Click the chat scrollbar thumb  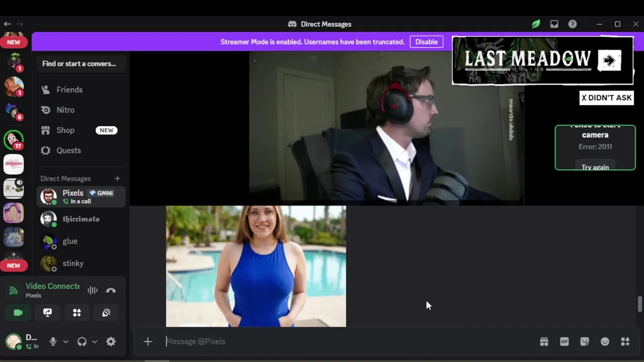coord(640,304)
